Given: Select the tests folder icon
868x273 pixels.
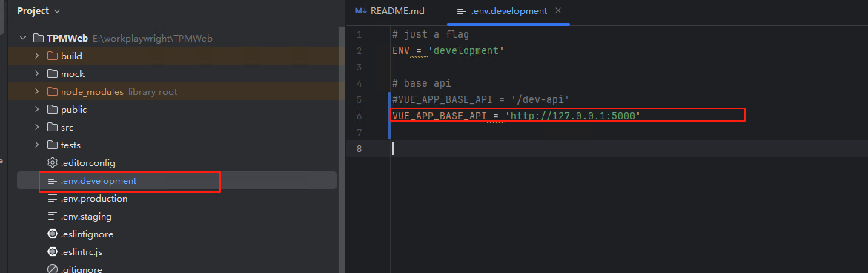Looking at the screenshot, I should click(x=53, y=145).
